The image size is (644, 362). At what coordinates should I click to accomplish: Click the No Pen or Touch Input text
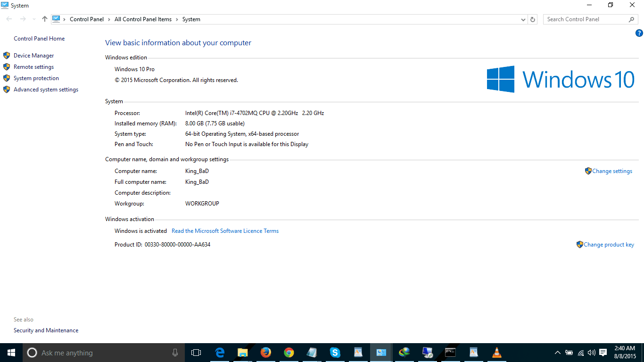click(x=247, y=144)
